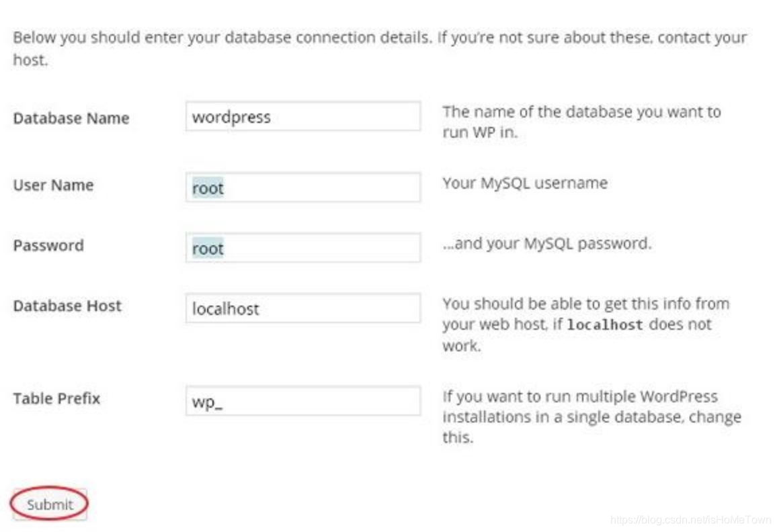
Task: Click inside the User Name field
Action: 303,187
